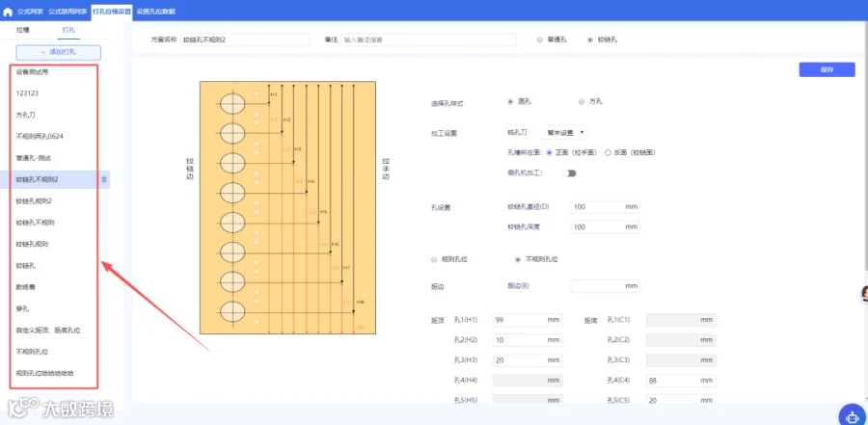Click the 铰链孔直径(D) input field
Screen dimensions: 868x425
[605, 207]
